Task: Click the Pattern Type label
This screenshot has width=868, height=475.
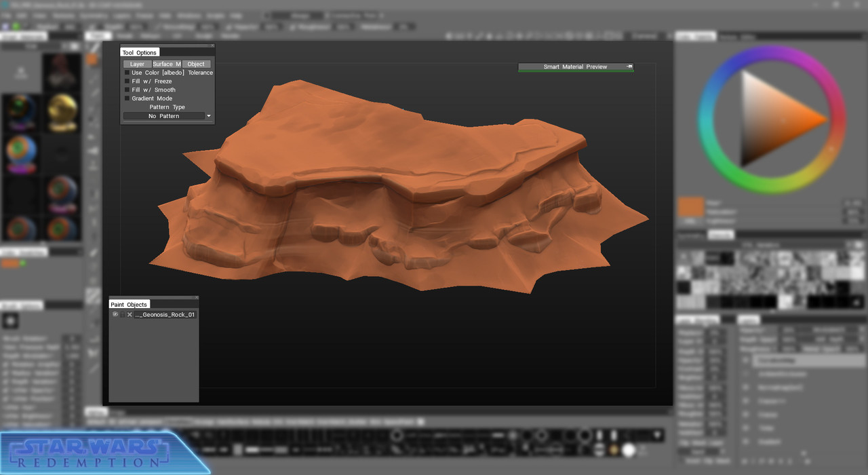Action: pyautogui.click(x=167, y=107)
